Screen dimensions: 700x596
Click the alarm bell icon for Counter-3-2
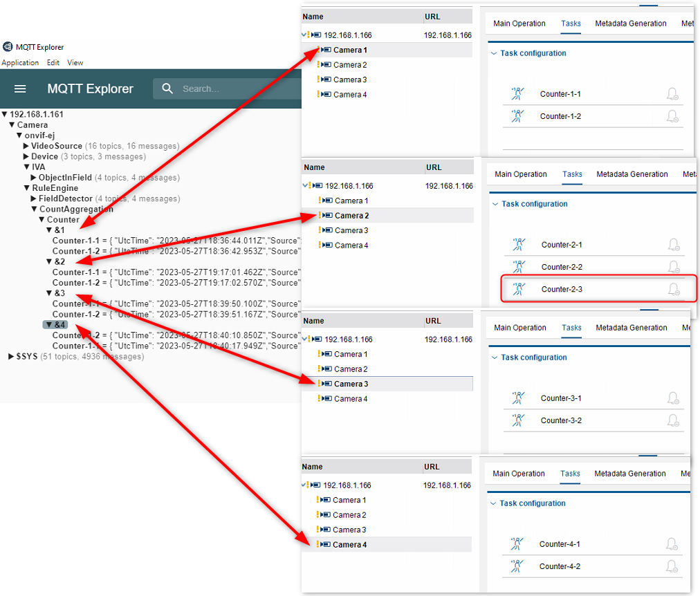click(x=673, y=420)
